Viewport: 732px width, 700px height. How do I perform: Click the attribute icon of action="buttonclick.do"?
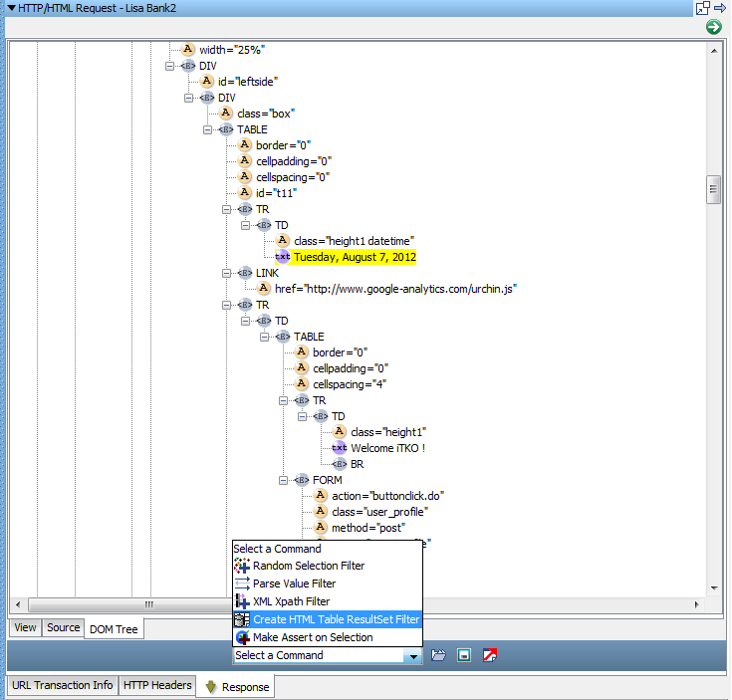tap(321, 495)
